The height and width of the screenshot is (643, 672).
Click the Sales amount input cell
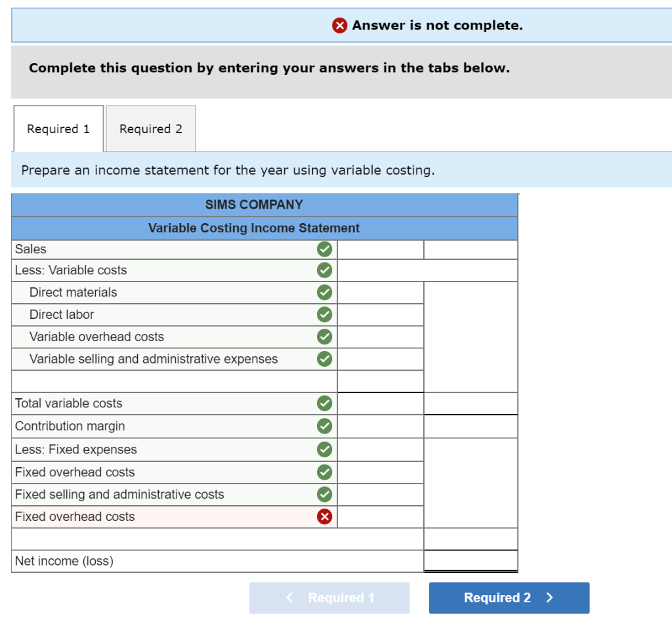coord(379,249)
